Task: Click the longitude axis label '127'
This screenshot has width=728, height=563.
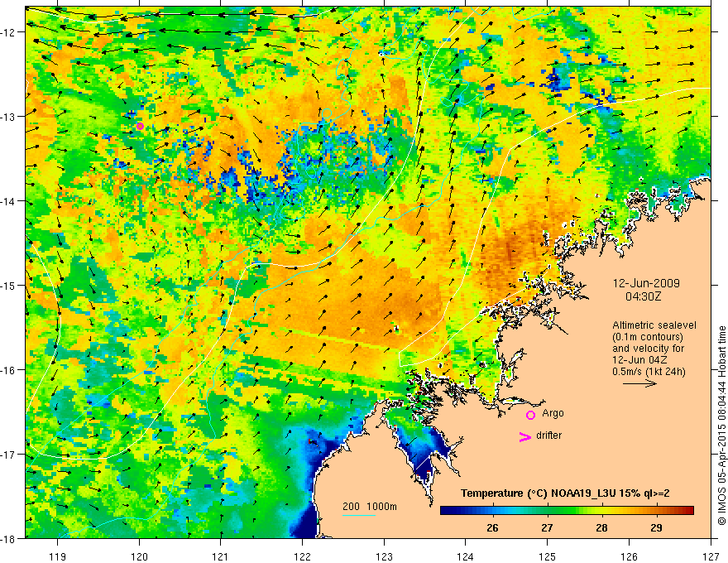Action: pos(711,556)
